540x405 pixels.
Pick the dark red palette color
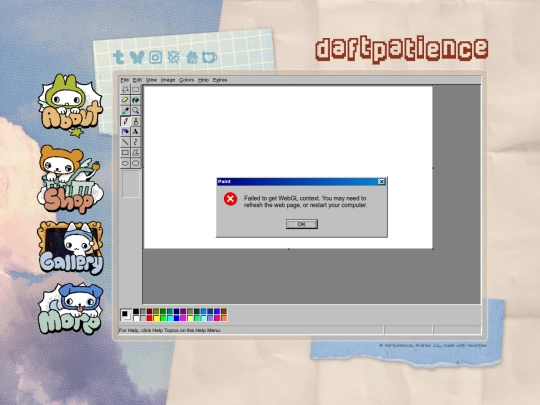click(x=149, y=312)
